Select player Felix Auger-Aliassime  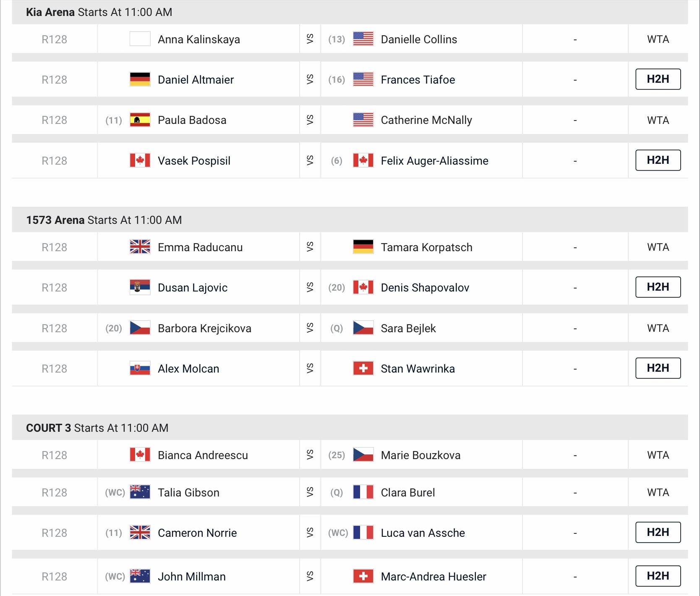434,161
